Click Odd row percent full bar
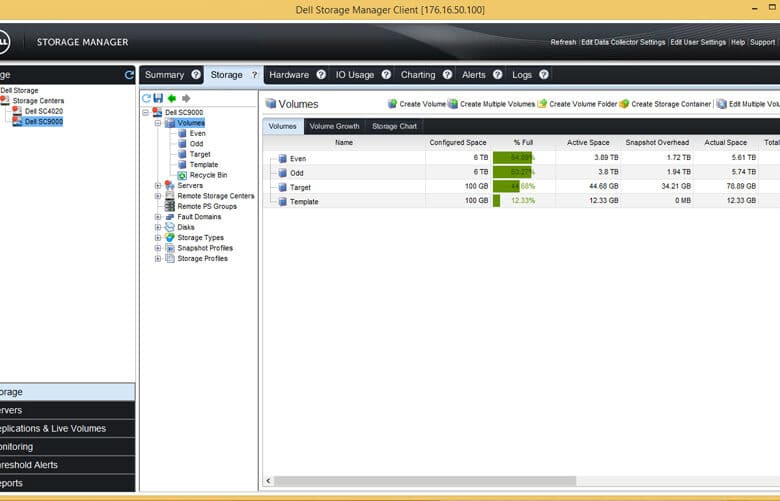 (x=512, y=172)
